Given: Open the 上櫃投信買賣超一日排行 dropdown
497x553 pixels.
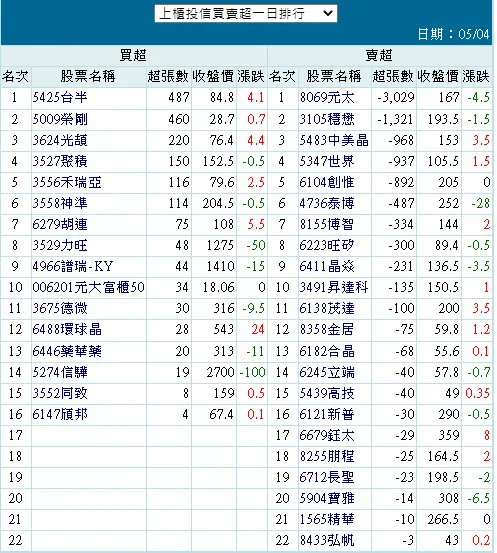Looking at the screenshot, I should click(x=246, y=14).
